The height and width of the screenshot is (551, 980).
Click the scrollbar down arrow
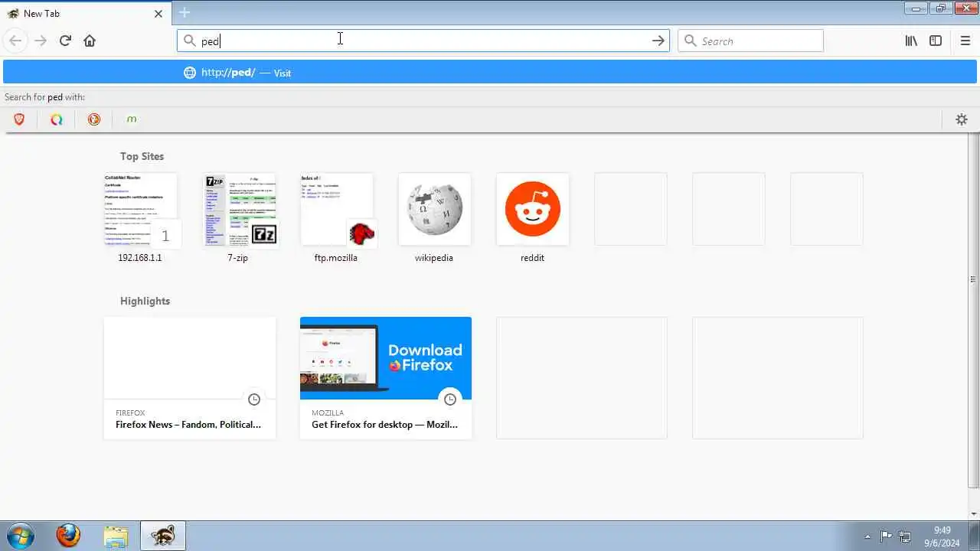tap(974, 514)
